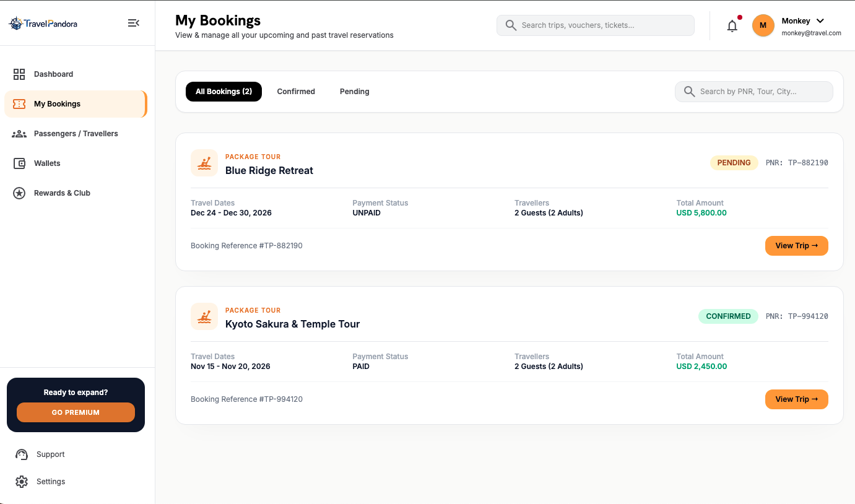This screenshot has height=504, width=855.
Task: Click the Settings gear icon
Action: (x=22, y=482)
